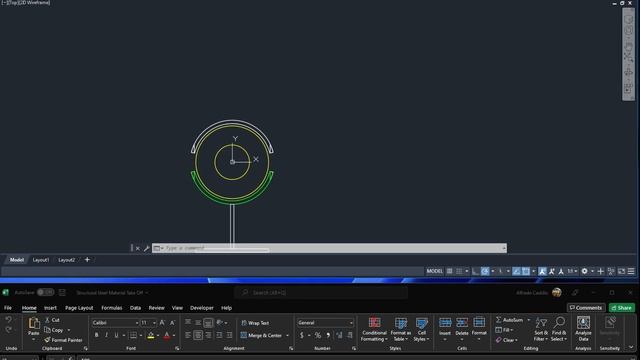The width and height of the screenshot is (640, 360).
Task: Click the Undo arrow in Excel
Action: click(x=8, y=320)
